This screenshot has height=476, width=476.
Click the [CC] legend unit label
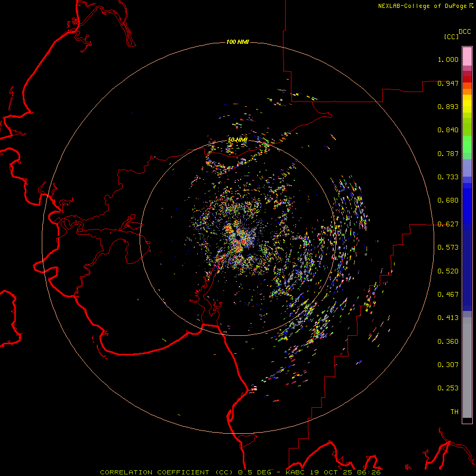tap(451, 36)
